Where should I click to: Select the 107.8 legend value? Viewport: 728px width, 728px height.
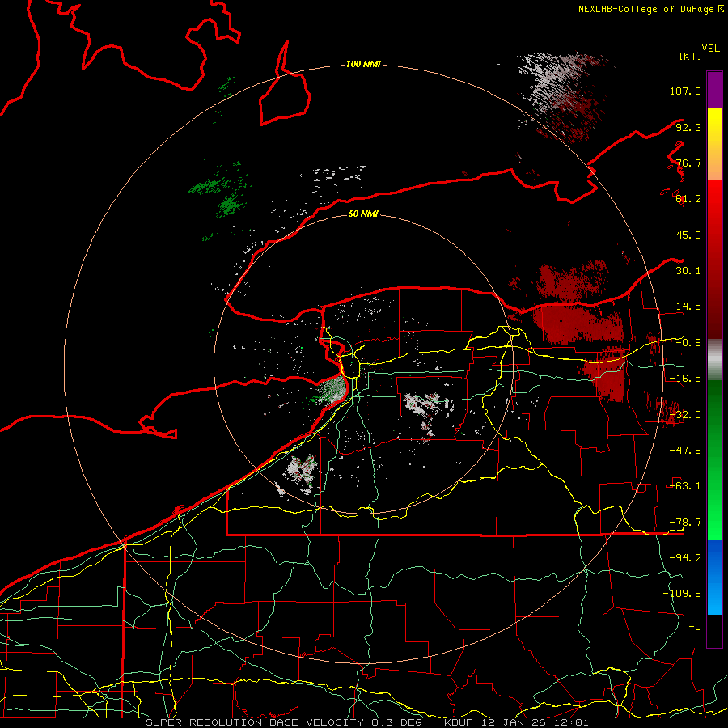685,91
